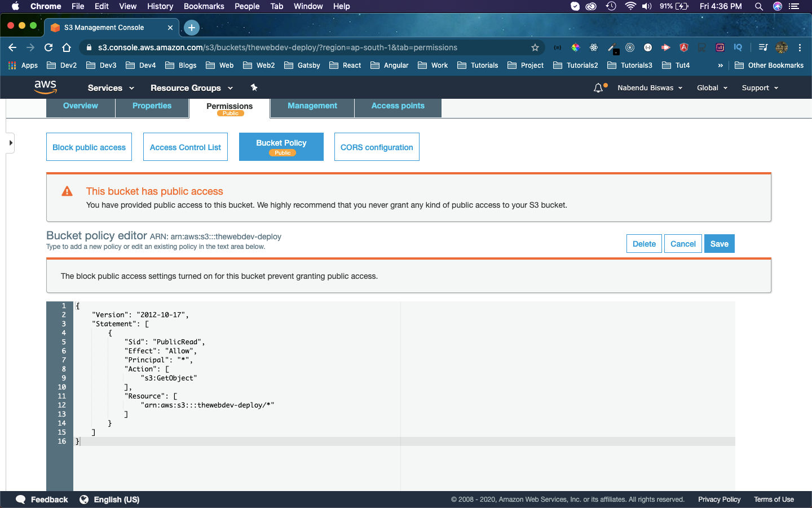Screen dimensions: 812x508
Task: Go back to the previous page
Action: click(x=12, y=47)
